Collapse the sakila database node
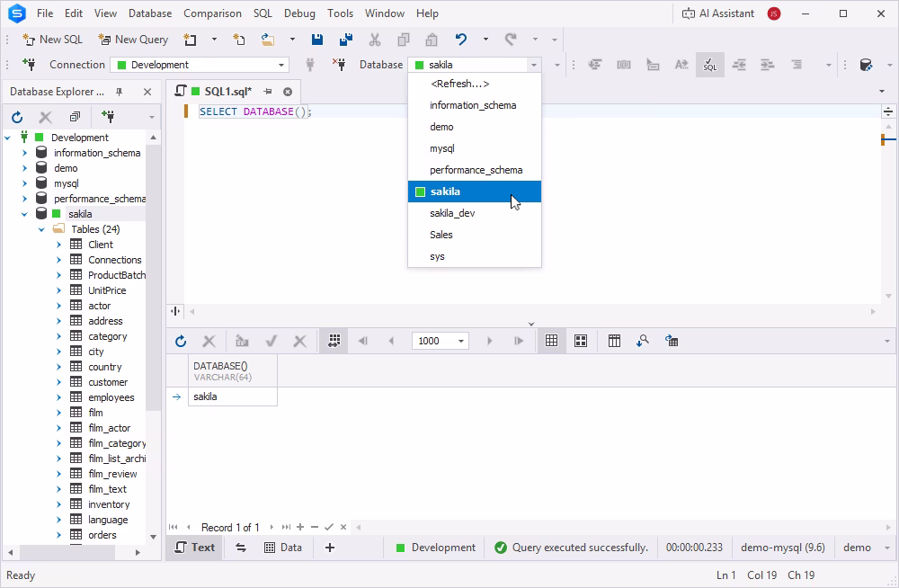 pos(24,214)
